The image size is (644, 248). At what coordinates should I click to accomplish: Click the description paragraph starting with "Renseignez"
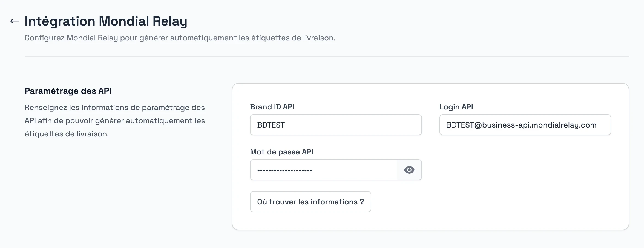[115, 120]
